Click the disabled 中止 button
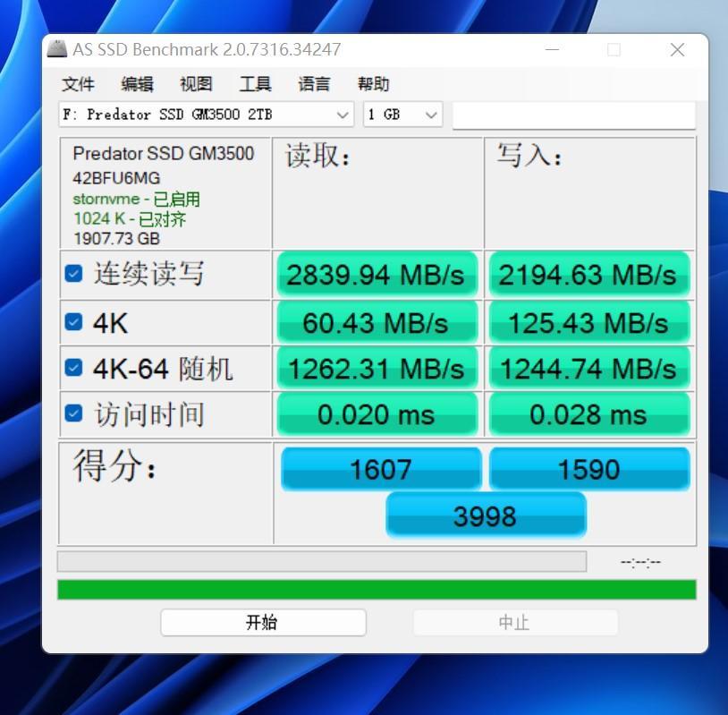 (x=515, y=622)
